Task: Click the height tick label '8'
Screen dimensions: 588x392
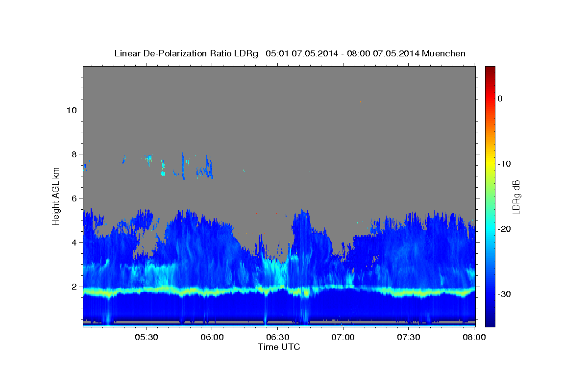Action: point(73,154)
